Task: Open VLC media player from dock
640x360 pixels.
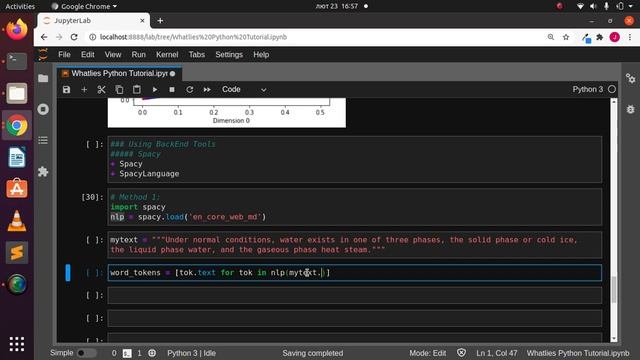Action: (17, 221)
